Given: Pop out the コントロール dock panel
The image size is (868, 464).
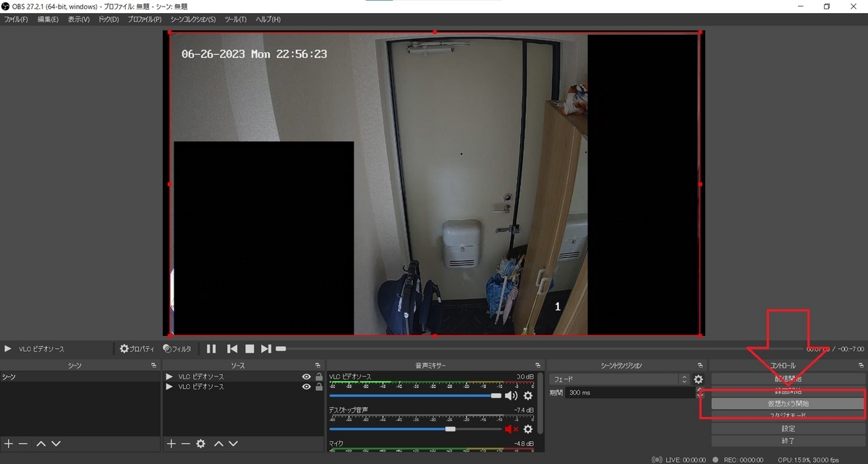Looking at the screenshot, I should pos(861,366).
